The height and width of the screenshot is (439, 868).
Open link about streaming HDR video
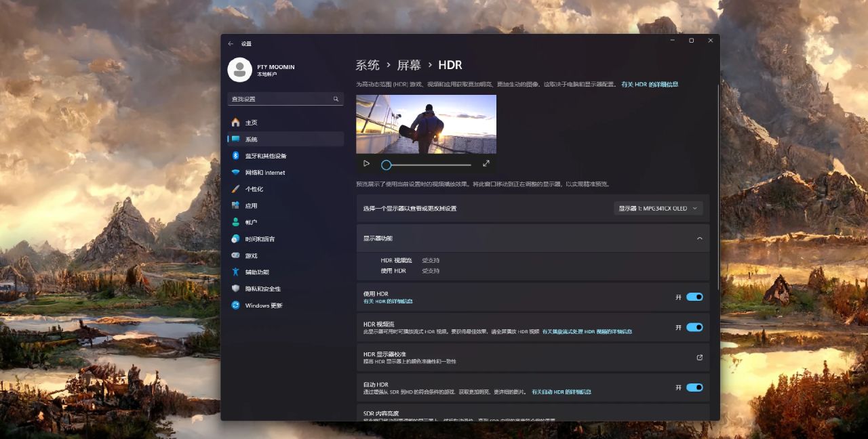(x=587, y=332)
